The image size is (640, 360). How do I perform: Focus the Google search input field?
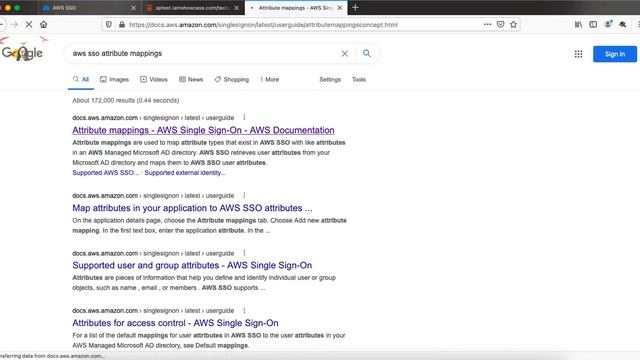coord(204,53)
